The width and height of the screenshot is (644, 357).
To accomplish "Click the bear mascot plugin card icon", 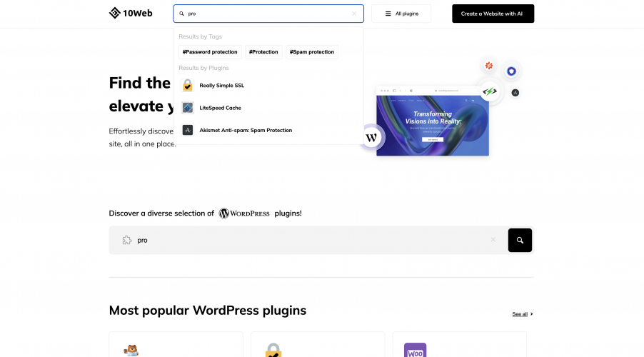I will click(131, 351).
